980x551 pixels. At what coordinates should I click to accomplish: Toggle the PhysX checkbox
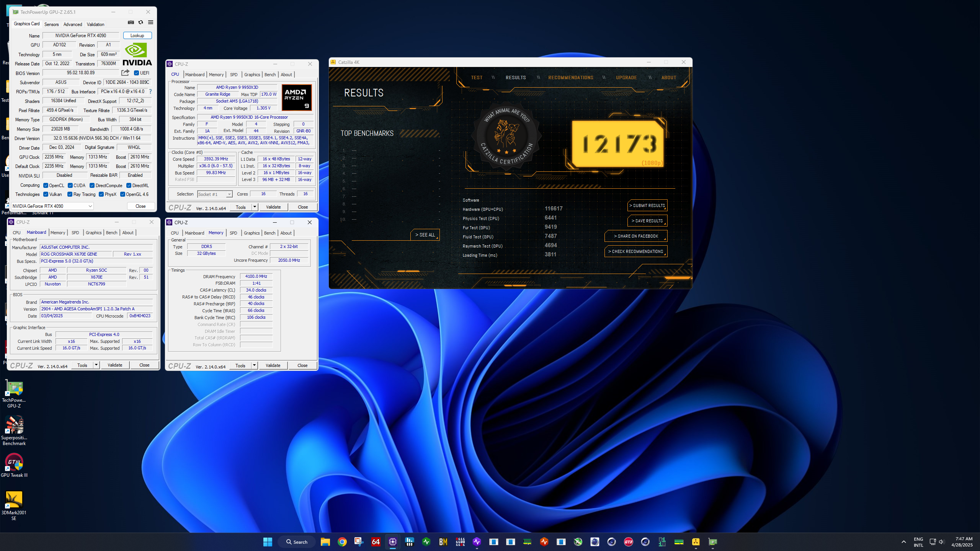(101, 194)
